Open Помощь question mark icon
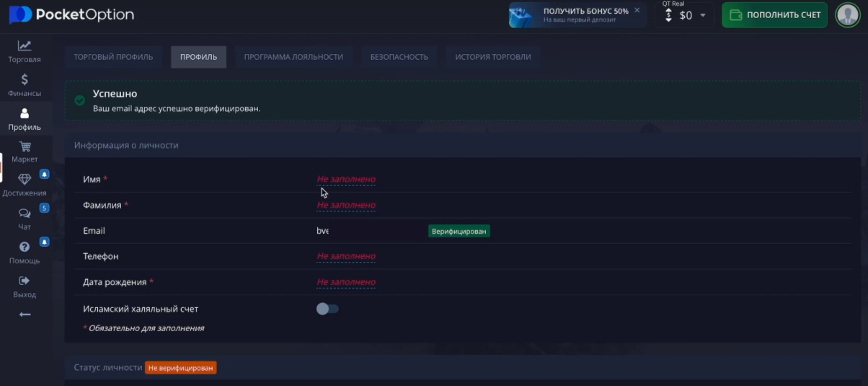Image resolution: width=868 pixels, height=386 pixels. [25, 247]
